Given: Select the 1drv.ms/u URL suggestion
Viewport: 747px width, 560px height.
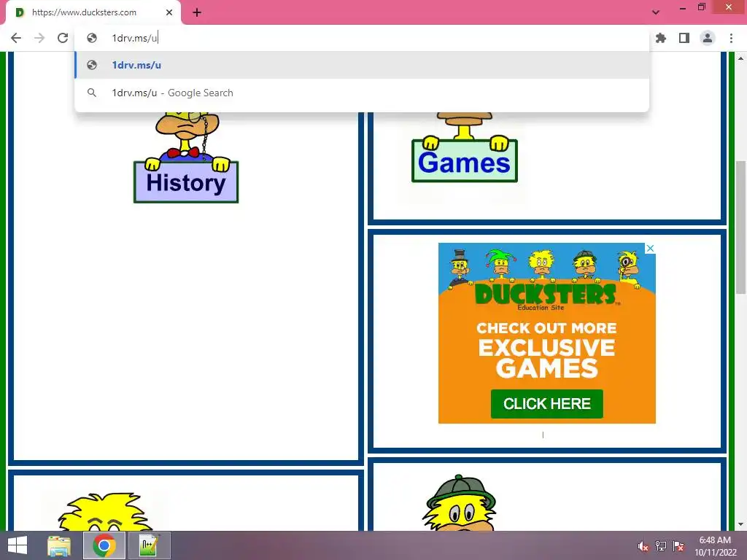Looking at the screenshot, I should (362, 65).
